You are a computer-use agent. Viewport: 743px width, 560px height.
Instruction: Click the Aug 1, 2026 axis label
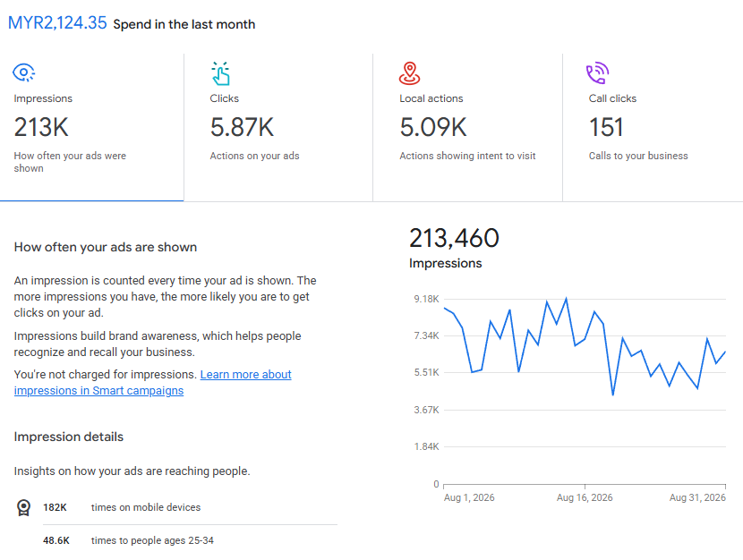469,497
